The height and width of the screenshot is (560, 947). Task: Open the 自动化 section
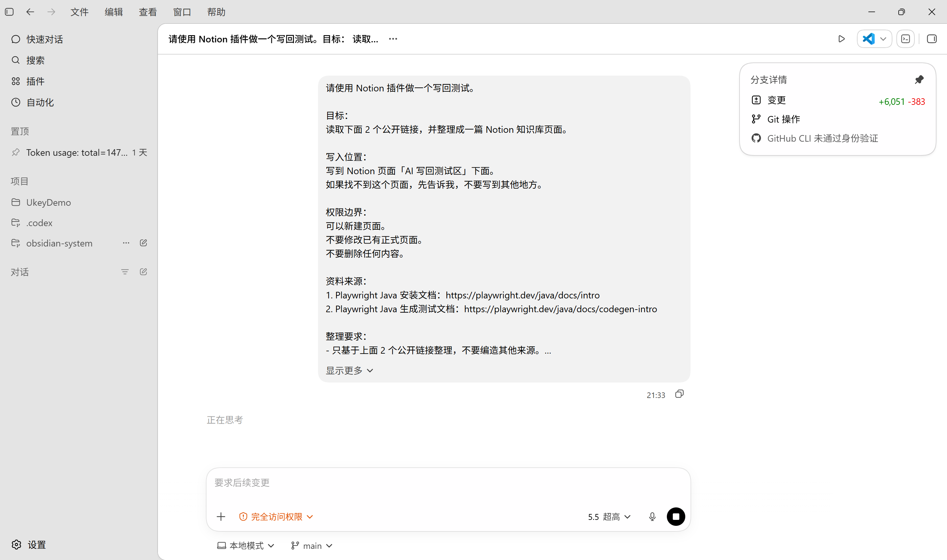[x=79, y=103]
